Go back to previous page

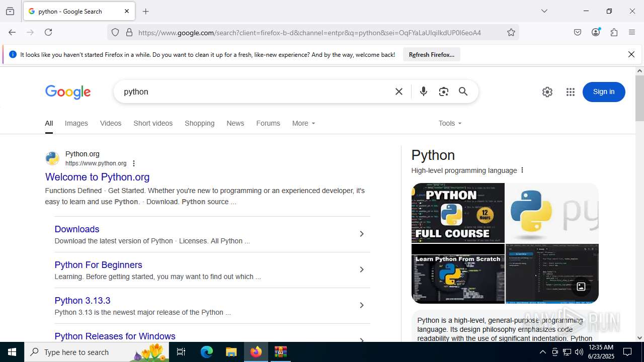(x=12, y=32)
